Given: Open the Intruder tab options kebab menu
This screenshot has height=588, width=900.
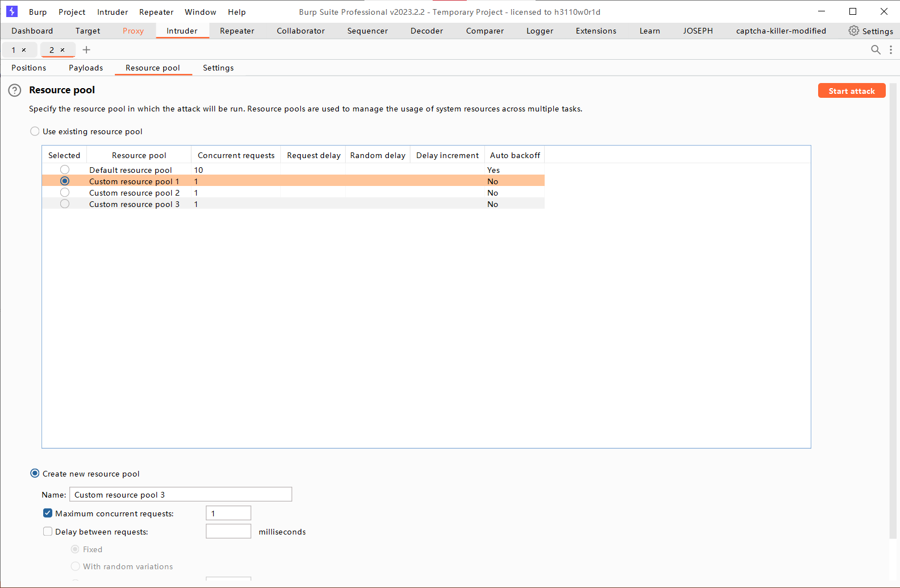Looking at the screenshot, I should point(891,50).
